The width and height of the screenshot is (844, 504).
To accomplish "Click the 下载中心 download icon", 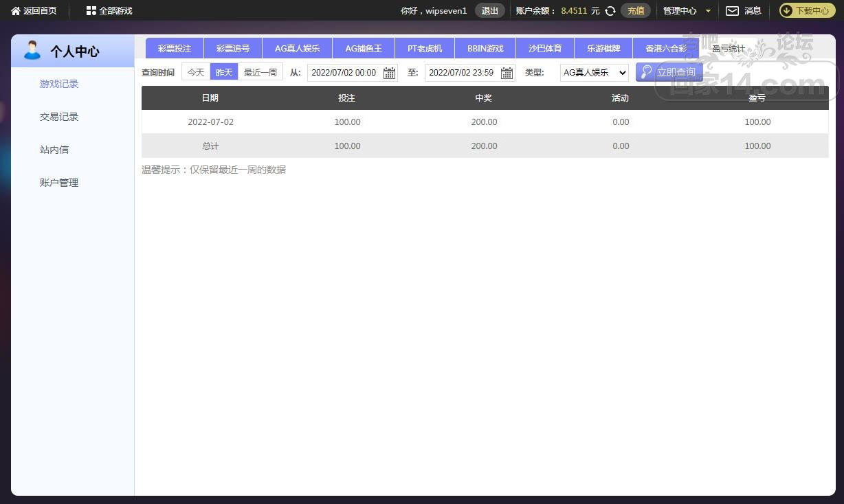I will point(787,11).
